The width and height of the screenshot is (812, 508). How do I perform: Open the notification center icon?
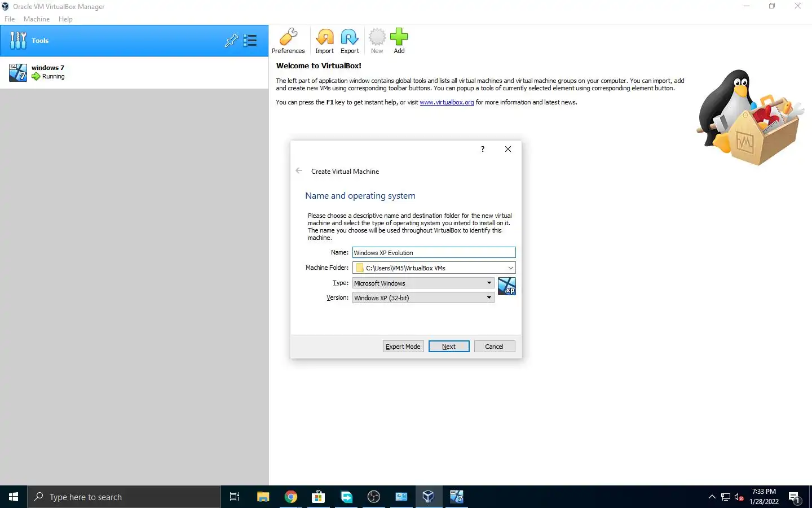tap(795, 497)
